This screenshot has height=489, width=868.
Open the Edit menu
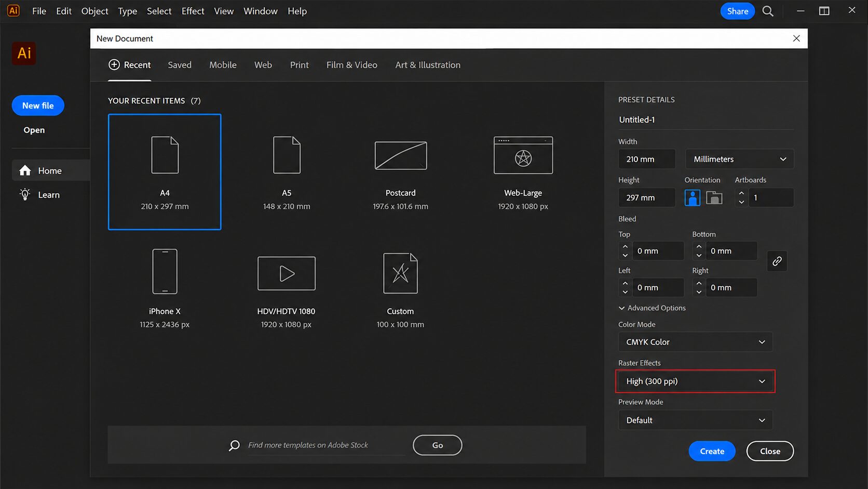64,11
